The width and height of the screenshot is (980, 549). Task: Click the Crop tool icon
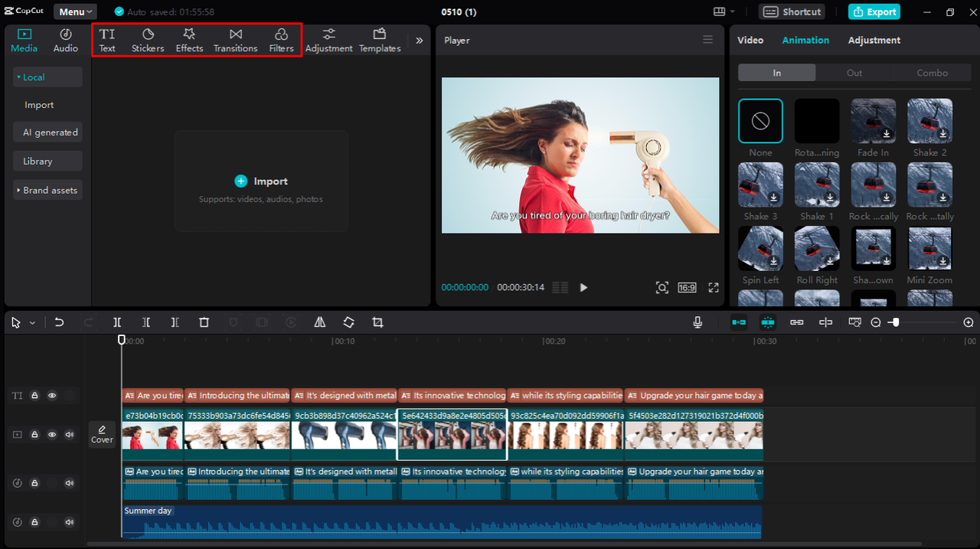[377, 322]
